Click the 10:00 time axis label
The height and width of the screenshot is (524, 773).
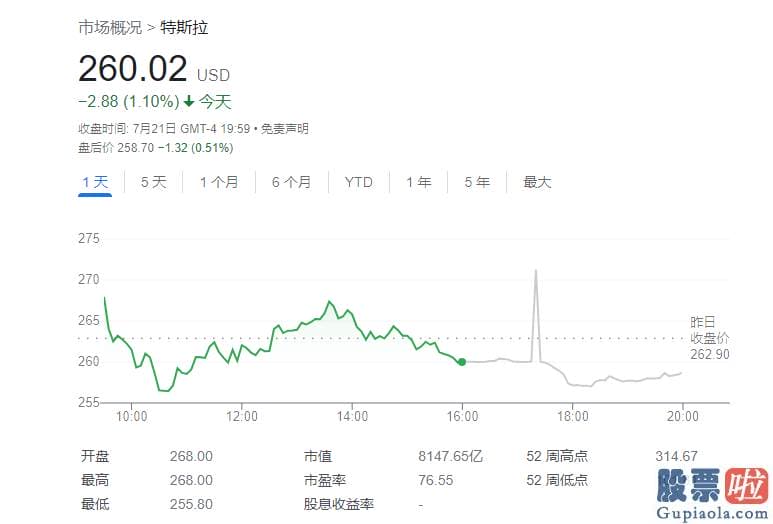tap(132, 417)
